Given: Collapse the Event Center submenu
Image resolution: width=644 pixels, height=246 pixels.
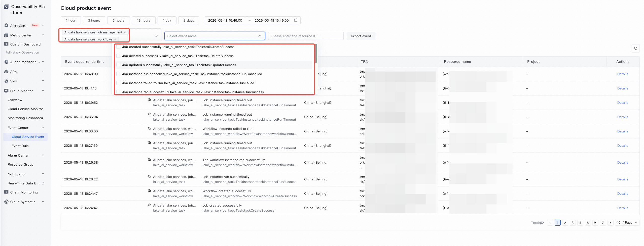Looking at the screenshot, I should click(43, 127).
